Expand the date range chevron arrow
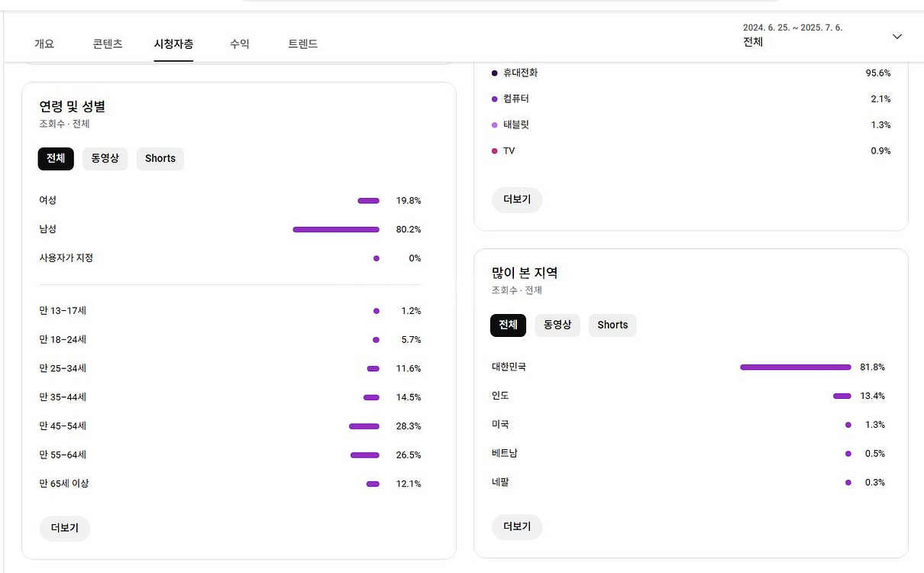 (897, 37)
